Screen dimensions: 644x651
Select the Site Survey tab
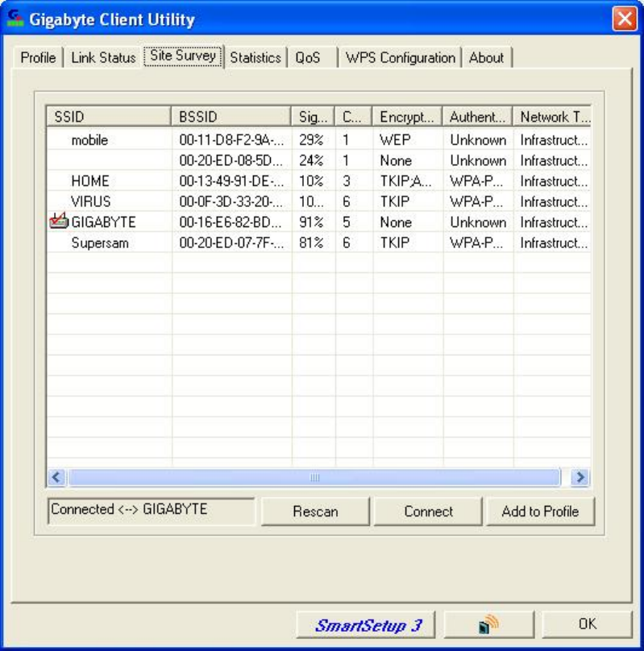[x=183, y=56]
